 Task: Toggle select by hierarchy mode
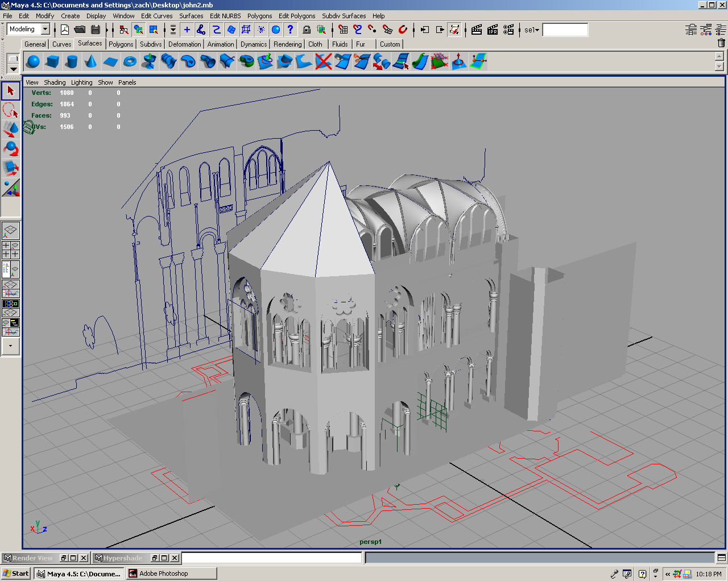(x=124, y=30)
